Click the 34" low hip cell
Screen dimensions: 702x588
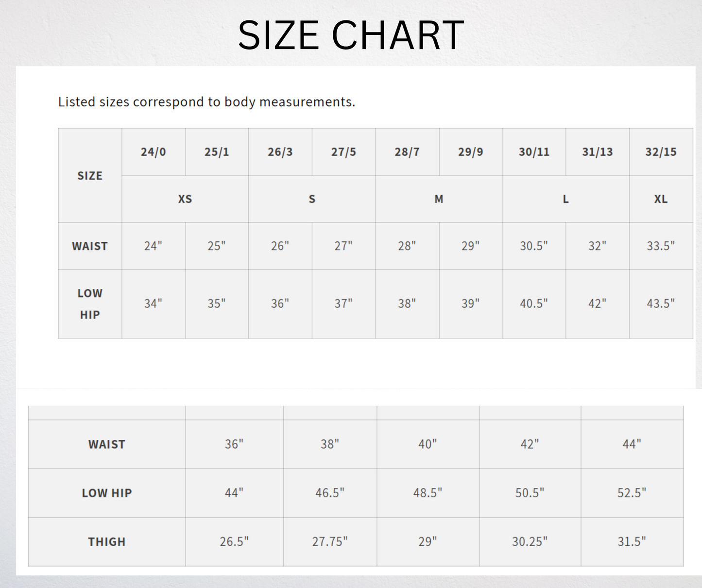(x=154, y=304)
